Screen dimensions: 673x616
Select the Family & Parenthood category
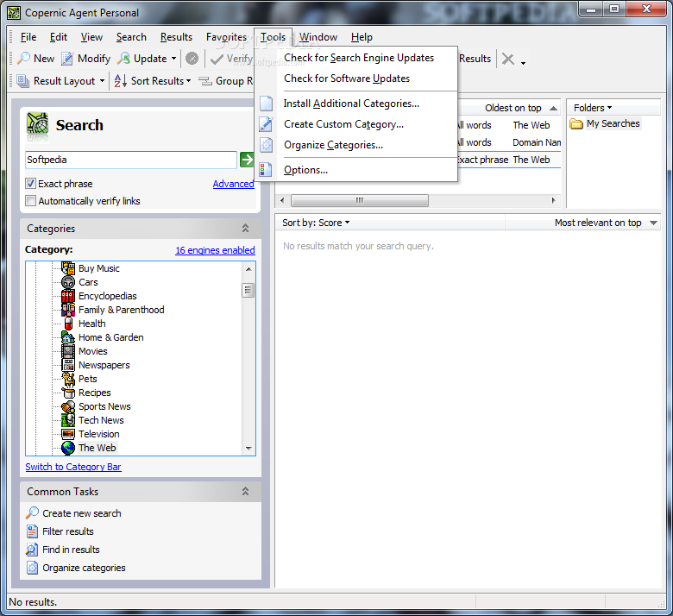(x=121, y=310)
